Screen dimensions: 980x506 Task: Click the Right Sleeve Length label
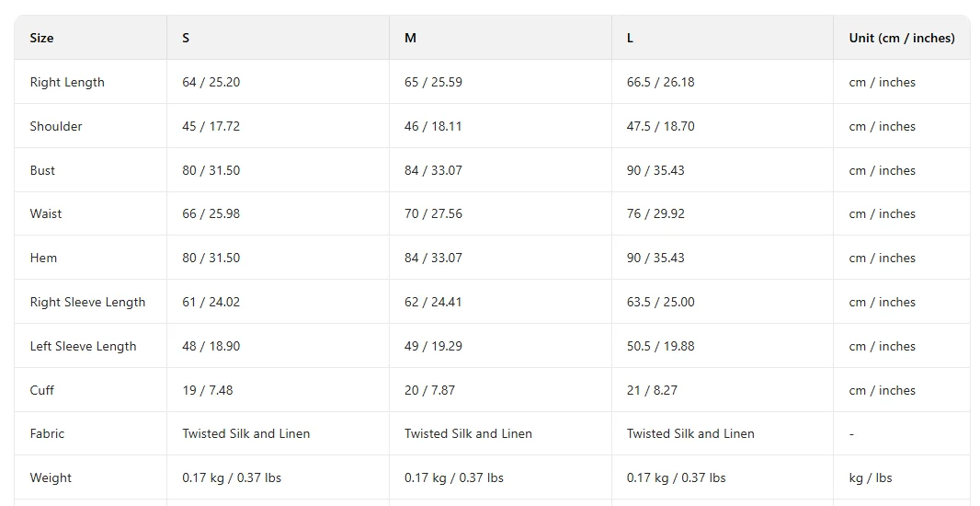click(87, 302)
